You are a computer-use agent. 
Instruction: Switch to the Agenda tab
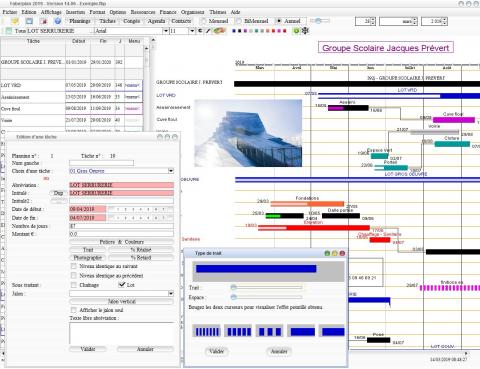(156, 21)
